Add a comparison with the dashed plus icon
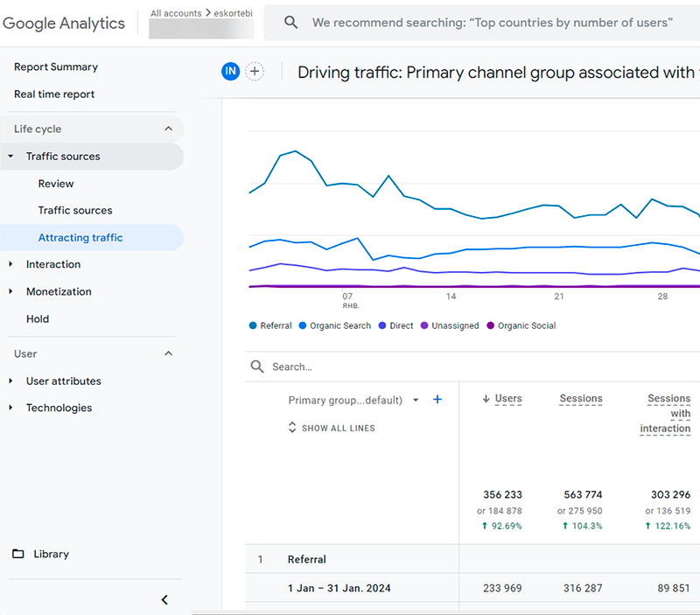Image resolution: width=700 pixels, height=615 pixels. click(x=255, y=71)
